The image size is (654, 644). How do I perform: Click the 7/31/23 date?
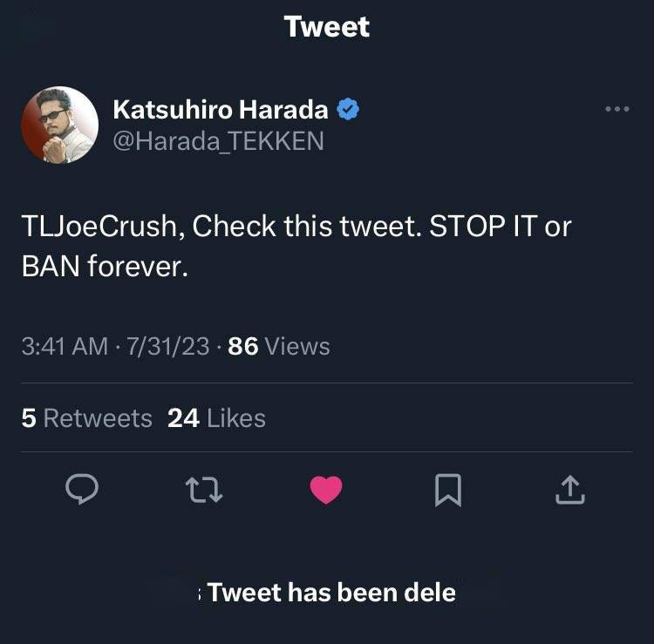click(x=167, y=346)
